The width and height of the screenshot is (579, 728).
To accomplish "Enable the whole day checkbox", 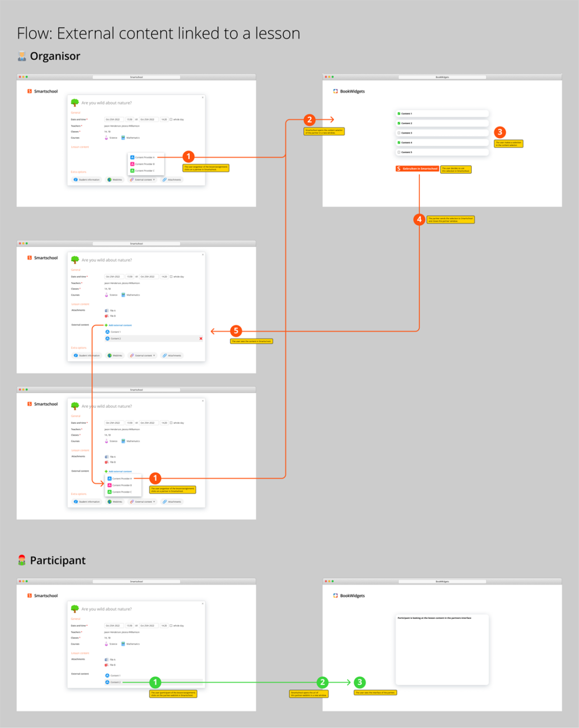I will point(171,119).
